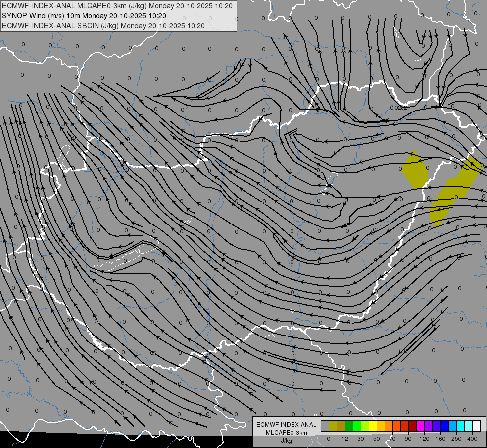Click the MLCAPE0-3km title line at top
487x448 pixels.
pos(117,6)
